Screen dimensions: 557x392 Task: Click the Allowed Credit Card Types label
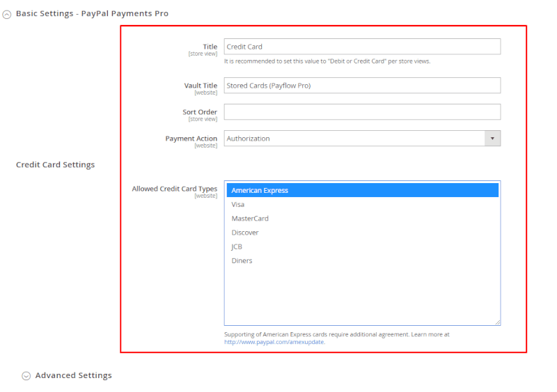175,189
